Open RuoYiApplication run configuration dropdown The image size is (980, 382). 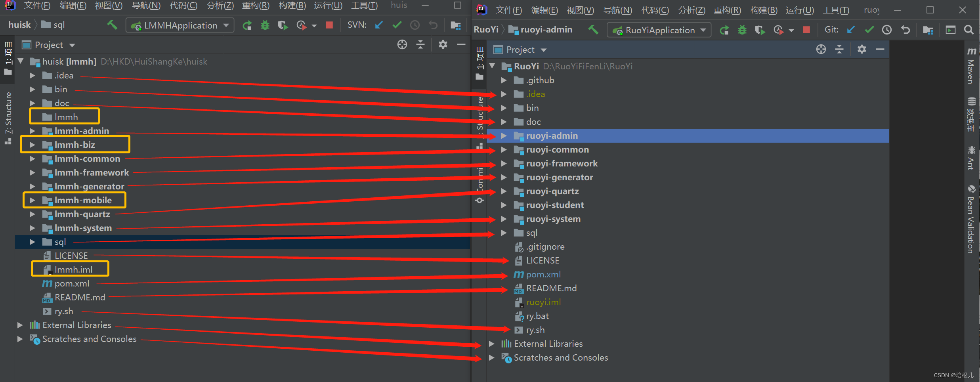(x=659, y=30)
